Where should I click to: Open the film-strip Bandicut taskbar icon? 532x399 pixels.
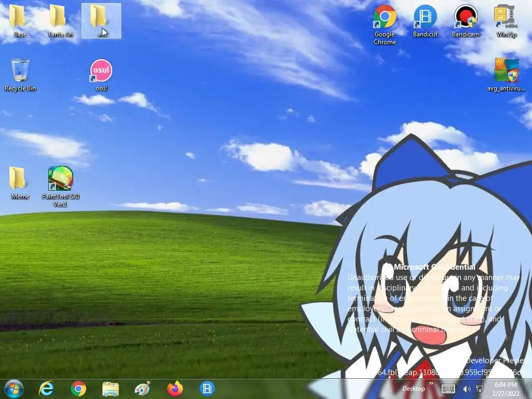point(207,389)
